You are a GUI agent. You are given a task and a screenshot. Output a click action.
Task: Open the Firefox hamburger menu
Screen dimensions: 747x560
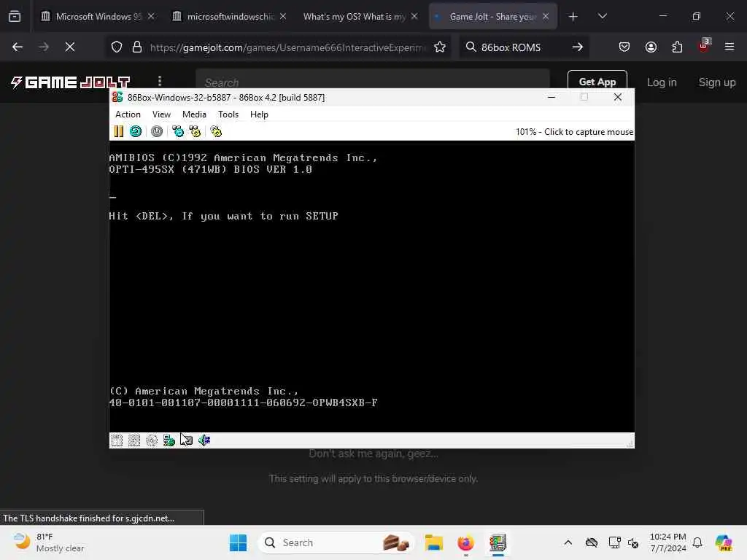click(729, 47)
